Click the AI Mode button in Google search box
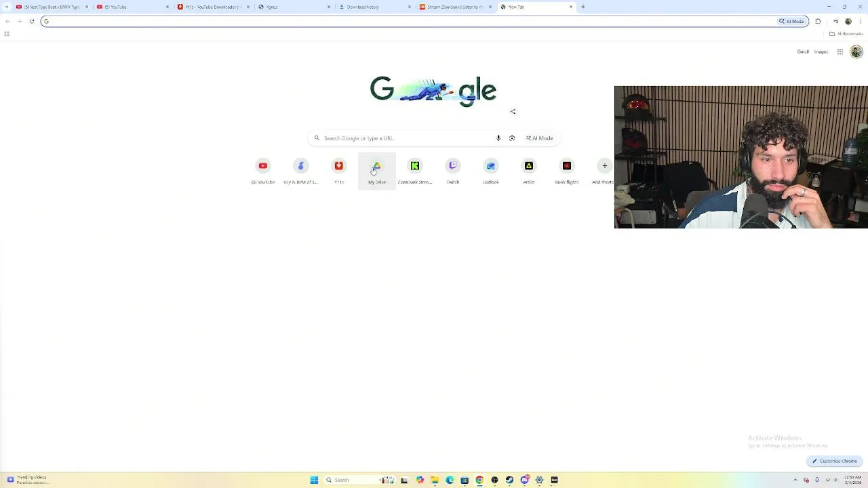The width and height of the screenshot is (868, 488). click(540, 138)
